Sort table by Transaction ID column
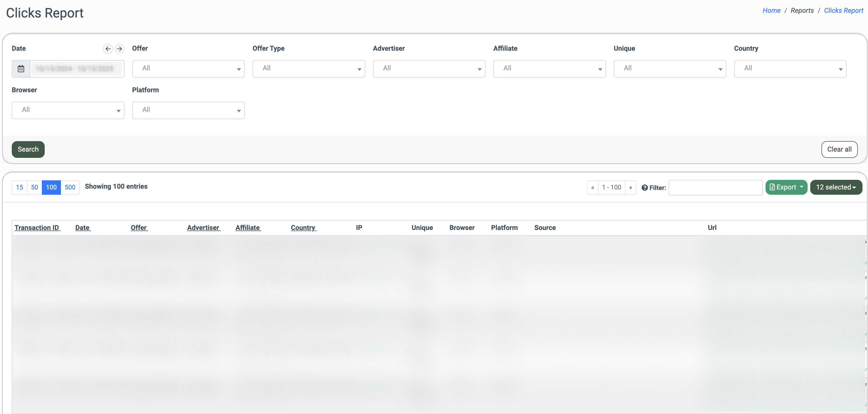Screen dimensions: 868x414 (x=37, y=228)
